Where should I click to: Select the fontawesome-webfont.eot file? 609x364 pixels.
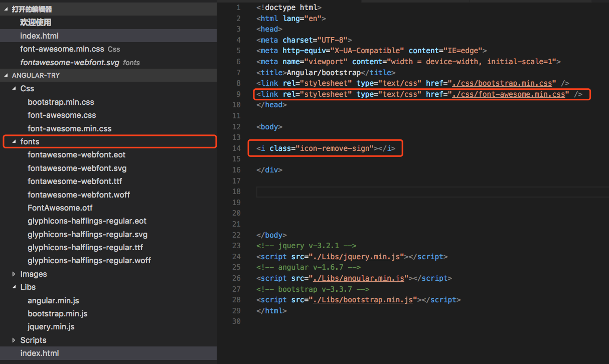[x=77, y=154]
